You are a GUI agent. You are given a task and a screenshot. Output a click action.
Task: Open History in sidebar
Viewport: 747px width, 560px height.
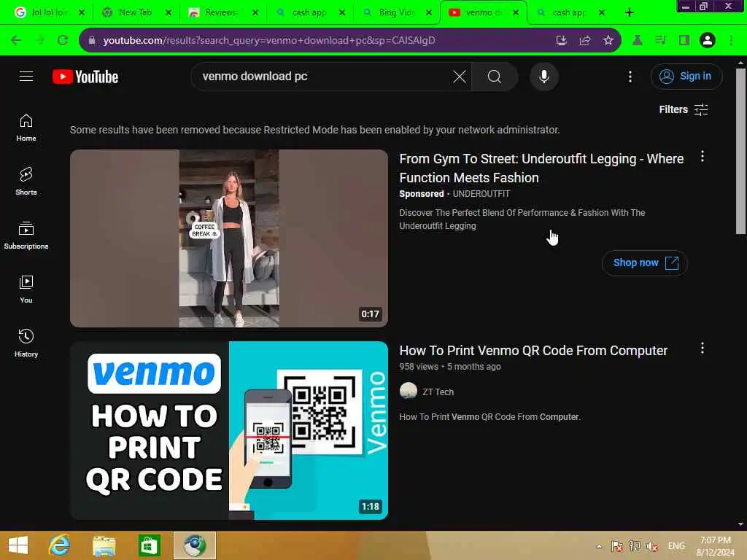coord(26,343)
